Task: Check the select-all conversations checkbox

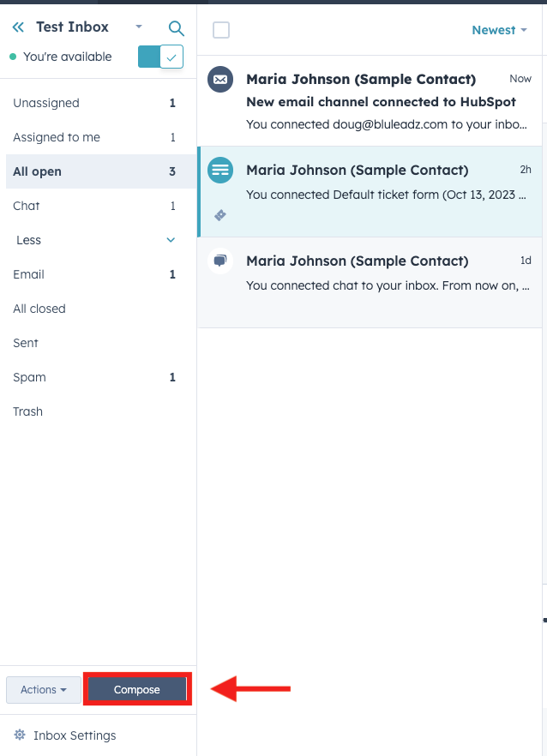Action: click(x=220, y=29)
